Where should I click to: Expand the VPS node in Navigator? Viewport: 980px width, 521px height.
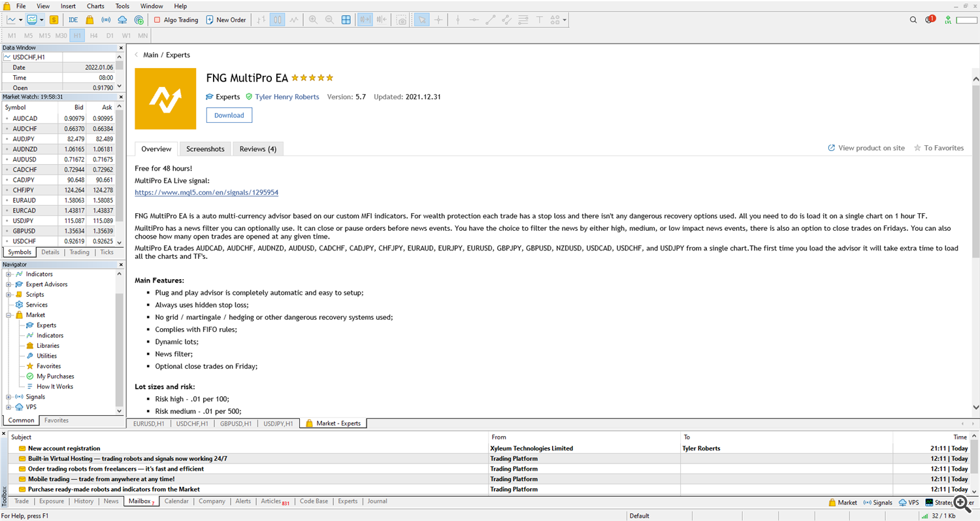[8, 407]
